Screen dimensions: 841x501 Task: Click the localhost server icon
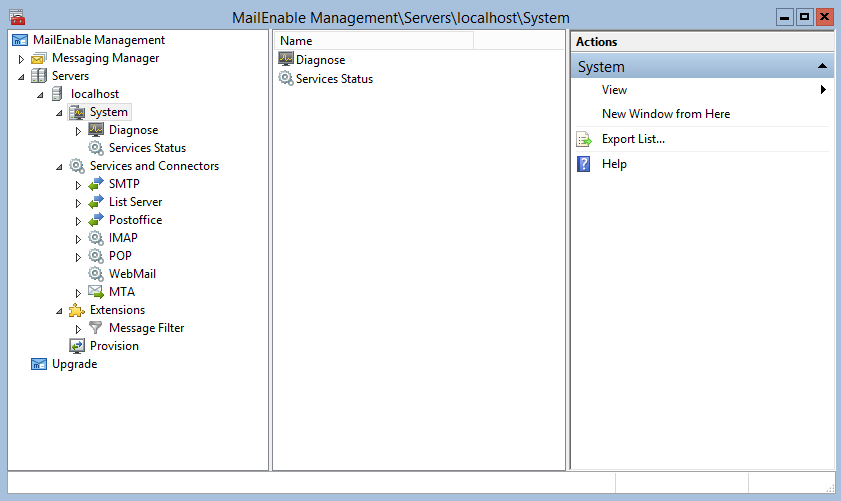click(57, 94)
